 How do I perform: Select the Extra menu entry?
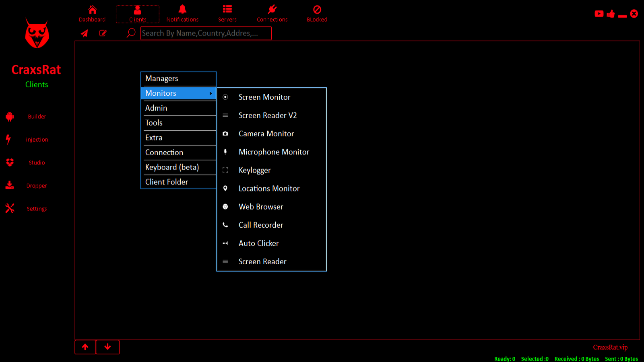click(178, 138)
